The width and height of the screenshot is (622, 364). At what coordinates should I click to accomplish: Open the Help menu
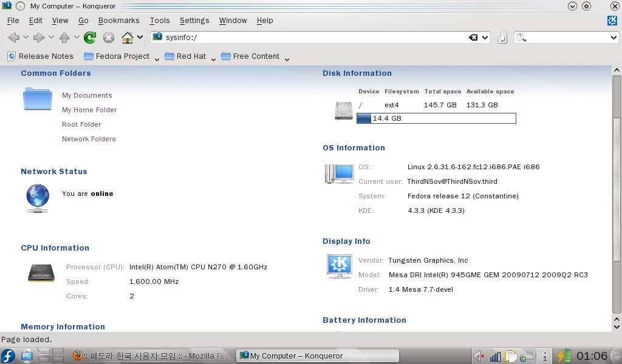(265, 21)
